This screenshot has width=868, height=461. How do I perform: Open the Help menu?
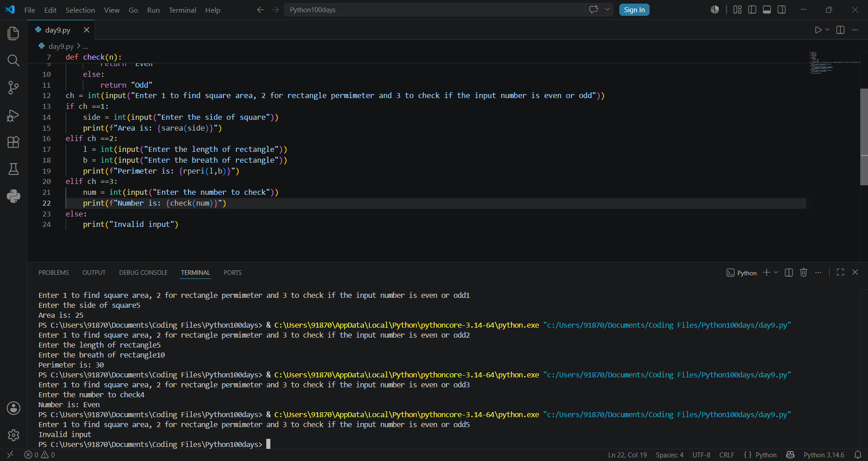point(212,10)
